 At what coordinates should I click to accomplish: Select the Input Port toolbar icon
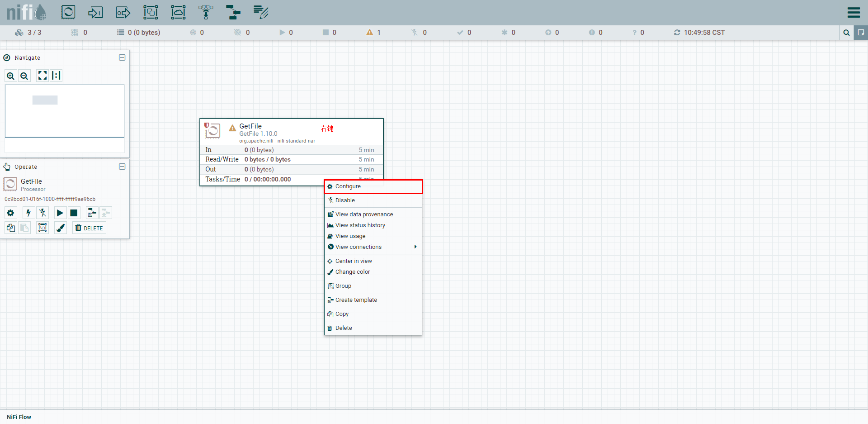click(x=95, y=12)
